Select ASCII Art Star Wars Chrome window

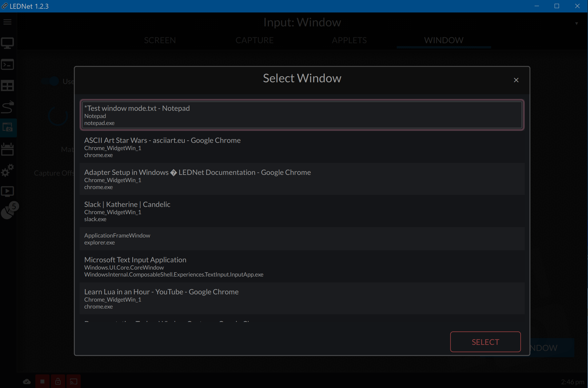[302, 147]
